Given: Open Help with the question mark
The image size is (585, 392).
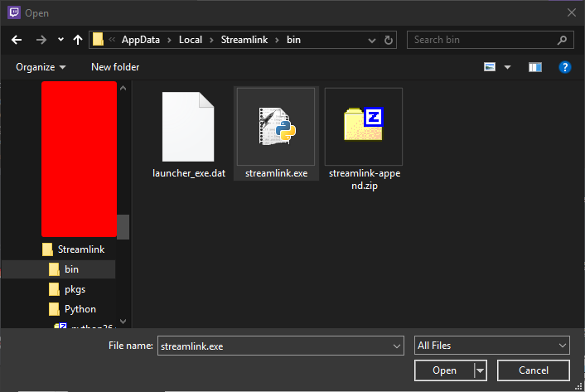Looking at the screenshot, I should 565,67.
